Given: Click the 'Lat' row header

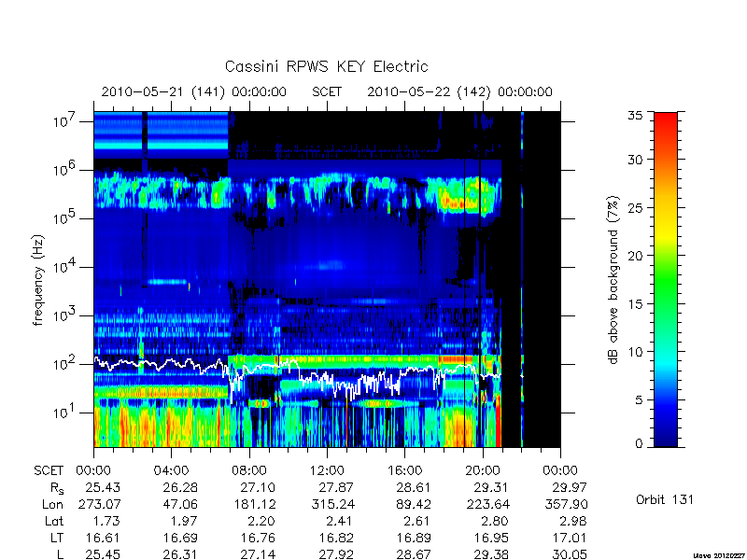Looking at the screenshot, I should point(54,521).
